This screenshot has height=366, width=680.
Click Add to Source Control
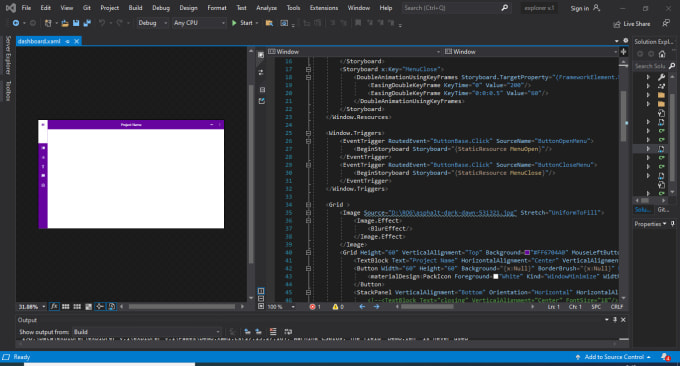point(614,357)
